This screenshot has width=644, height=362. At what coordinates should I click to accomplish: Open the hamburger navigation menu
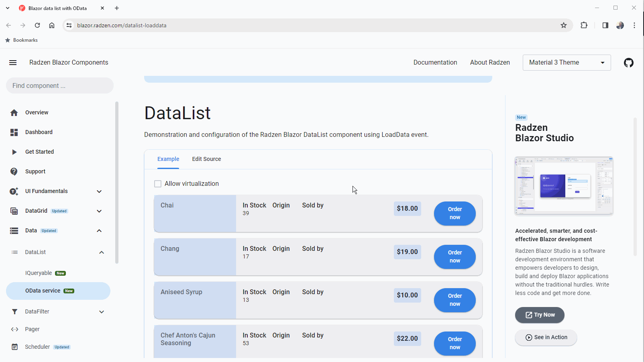(x=13, y=63)
